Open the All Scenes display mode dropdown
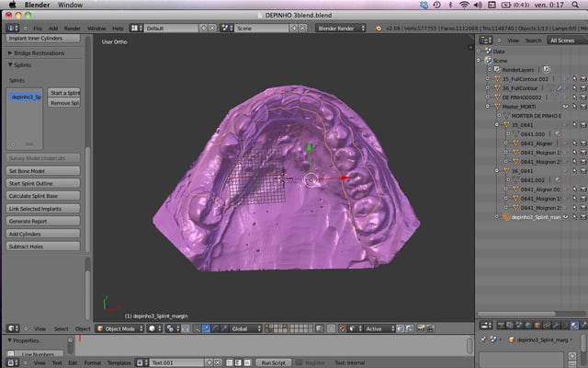The image size is (588, 368). [566, 40]
